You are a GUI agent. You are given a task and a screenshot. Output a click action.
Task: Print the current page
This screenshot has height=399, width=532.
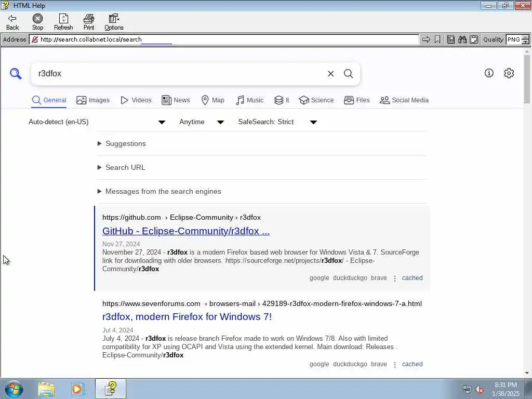coord(89,22)
